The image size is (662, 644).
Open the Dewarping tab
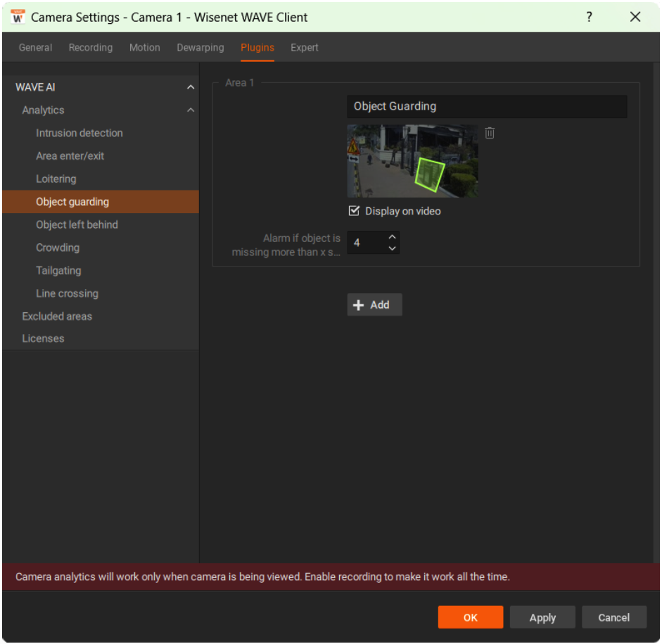200,48
